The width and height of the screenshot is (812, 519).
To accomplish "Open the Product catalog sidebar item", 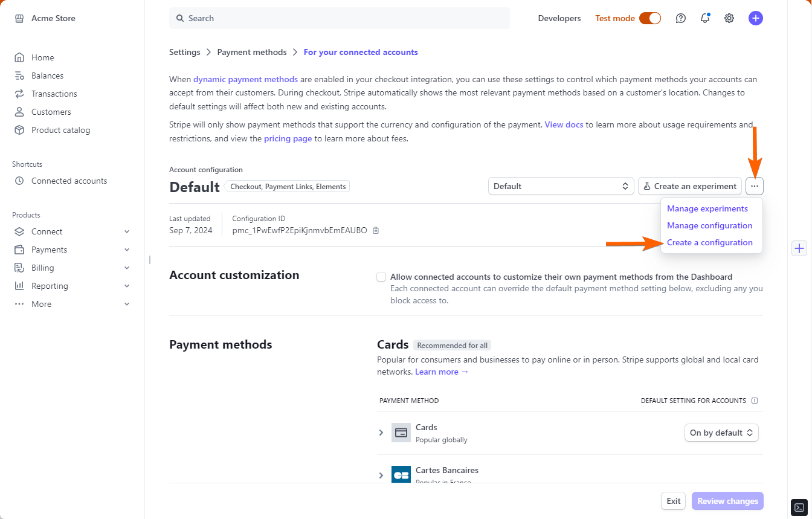I will pos(60,130).
